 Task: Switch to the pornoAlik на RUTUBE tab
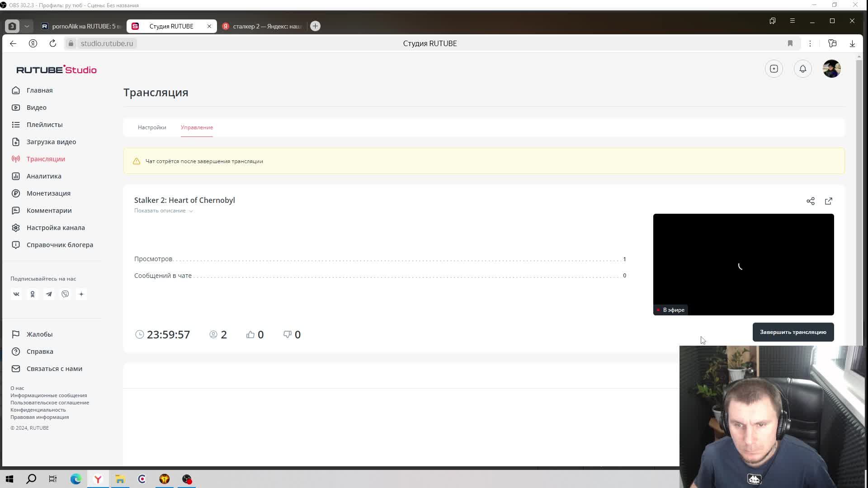[x=81, y=26]
